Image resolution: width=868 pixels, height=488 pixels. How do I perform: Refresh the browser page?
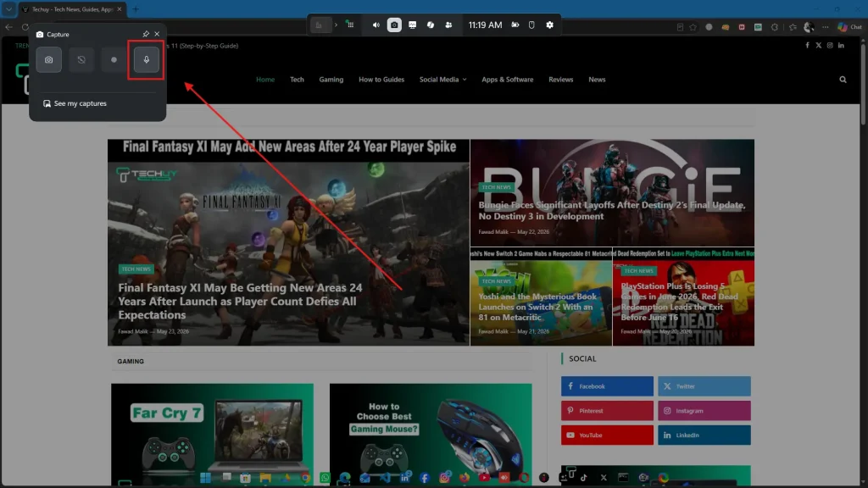click(x=25, y=26)
